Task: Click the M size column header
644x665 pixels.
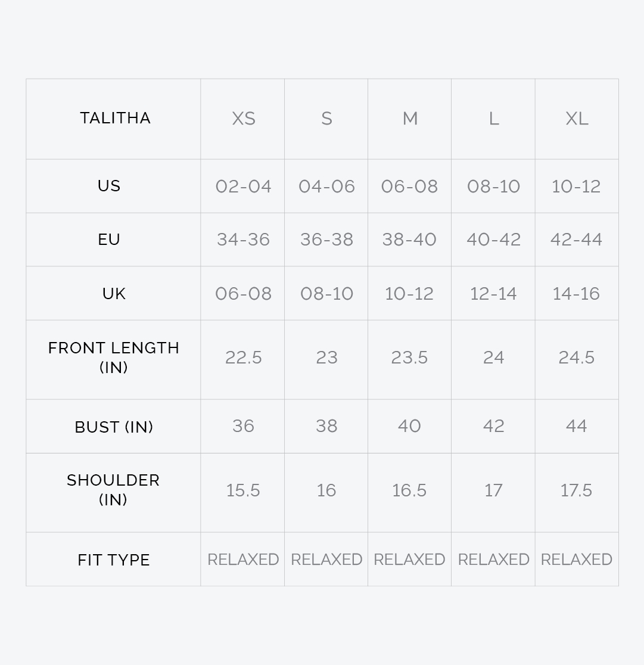Action: 410,119
